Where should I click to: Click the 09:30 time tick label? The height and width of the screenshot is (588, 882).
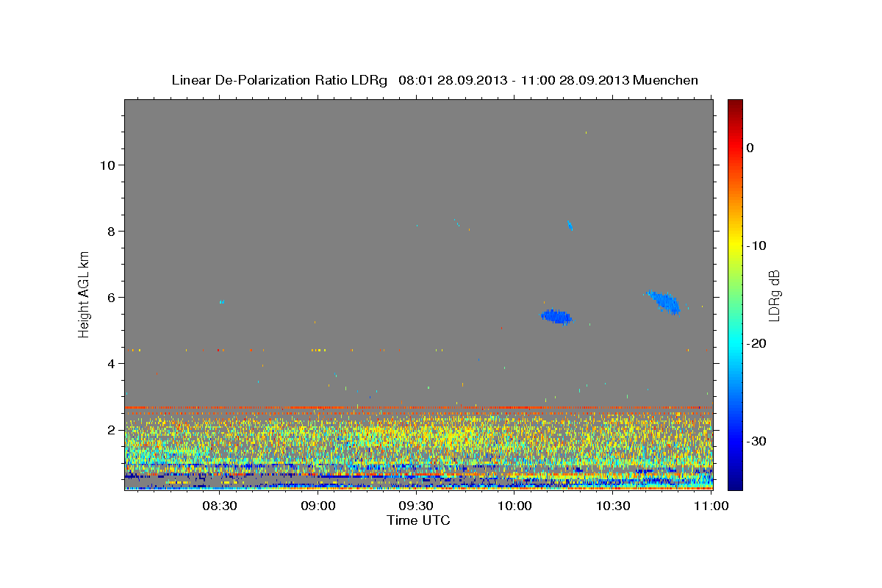(x=416, y=506)
